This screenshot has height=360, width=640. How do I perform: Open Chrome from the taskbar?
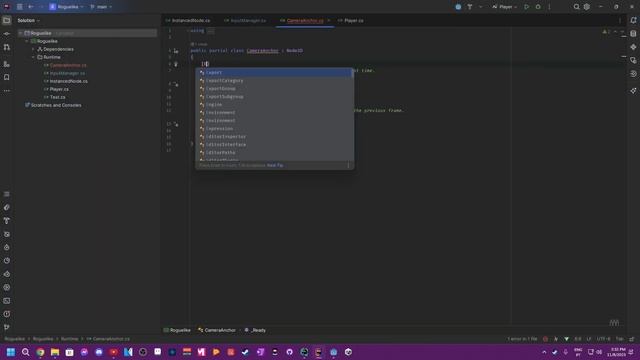[40, 352]
